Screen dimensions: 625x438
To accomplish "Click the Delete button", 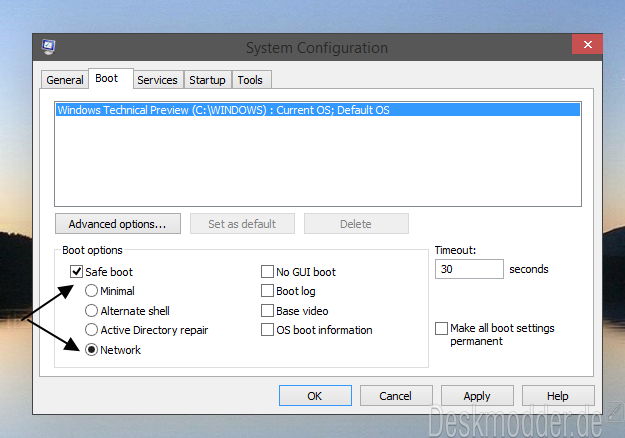I will click(356, 224).
